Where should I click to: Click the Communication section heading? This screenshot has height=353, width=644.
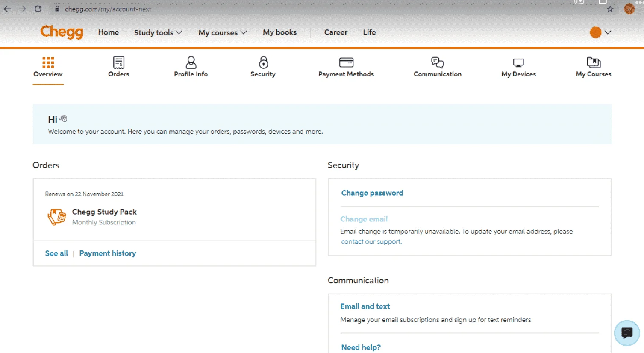click(358, 281)
